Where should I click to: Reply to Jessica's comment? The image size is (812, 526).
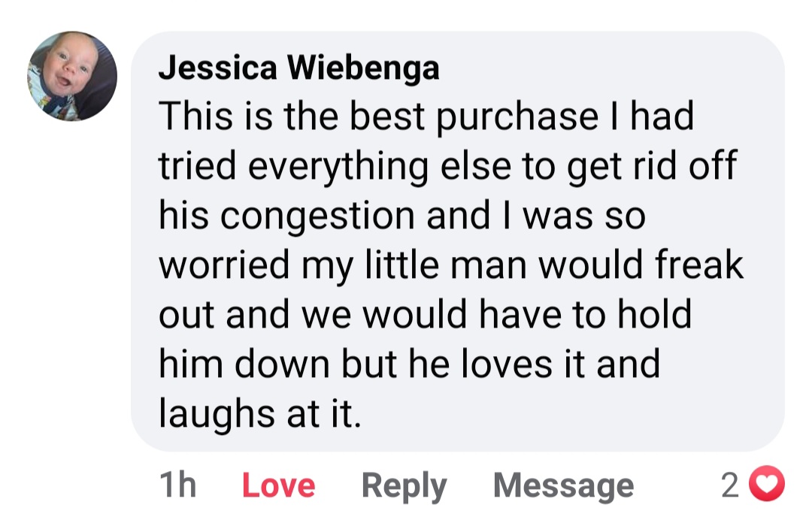tap(404, 486)
